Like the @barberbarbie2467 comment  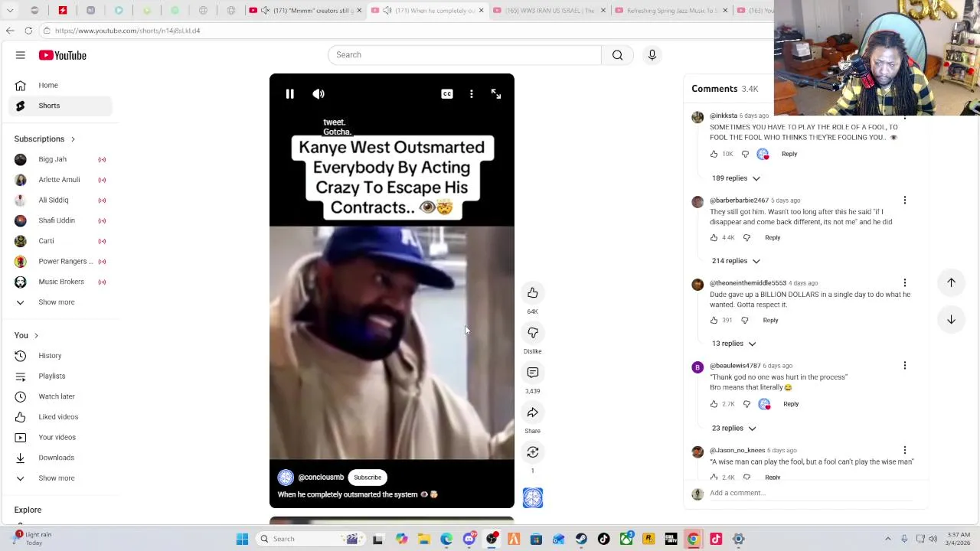714,238
